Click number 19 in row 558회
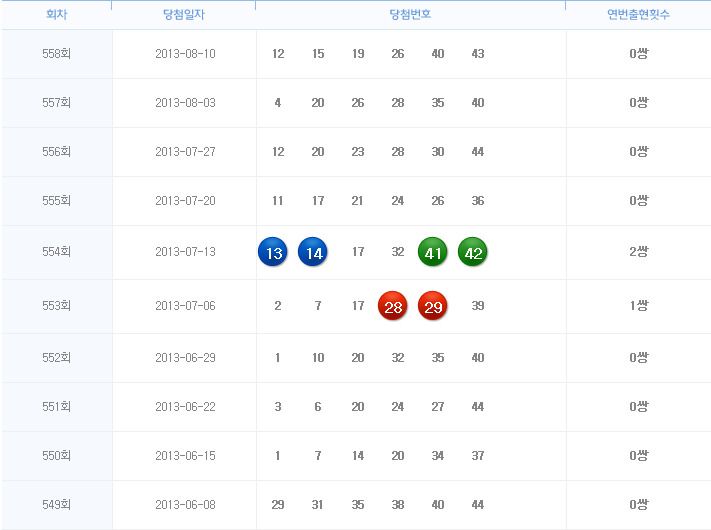 [358, 54]
